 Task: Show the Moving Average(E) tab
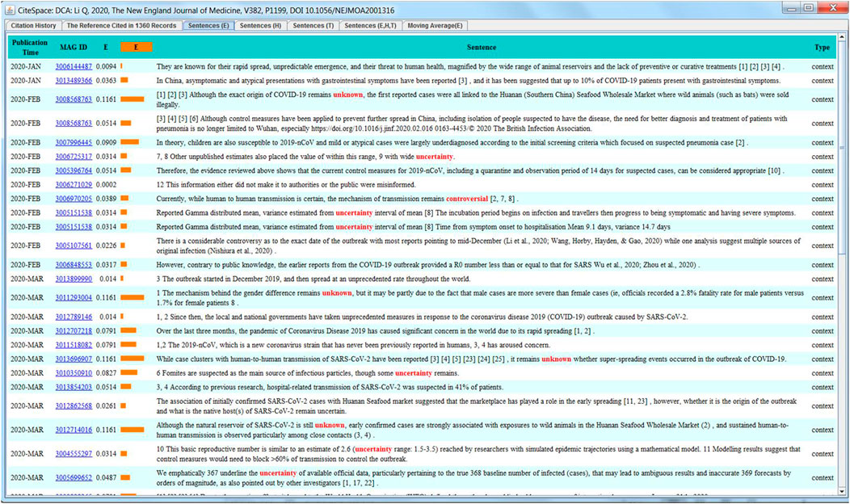coord(435,26)
